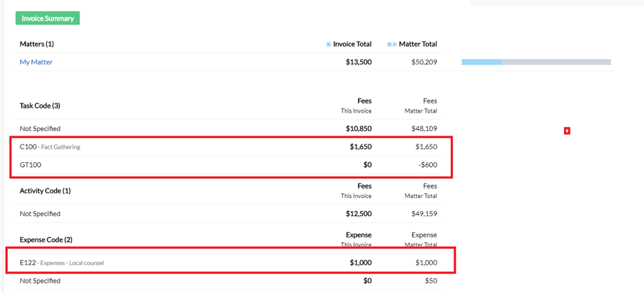The image size is (644, 292).
Task: Click the Invoice Summary green button
Action: pyautogui.click(x=48, y=19)
